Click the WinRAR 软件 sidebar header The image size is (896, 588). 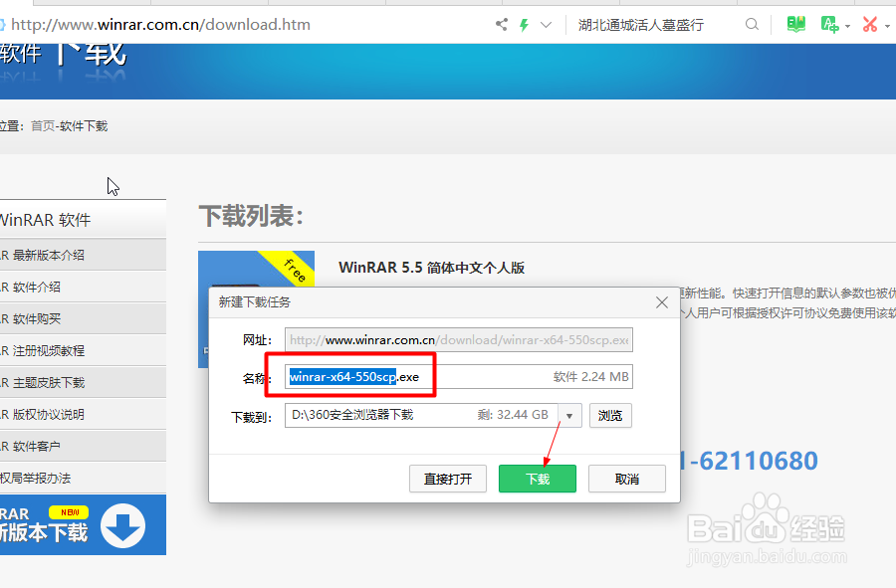83,220
